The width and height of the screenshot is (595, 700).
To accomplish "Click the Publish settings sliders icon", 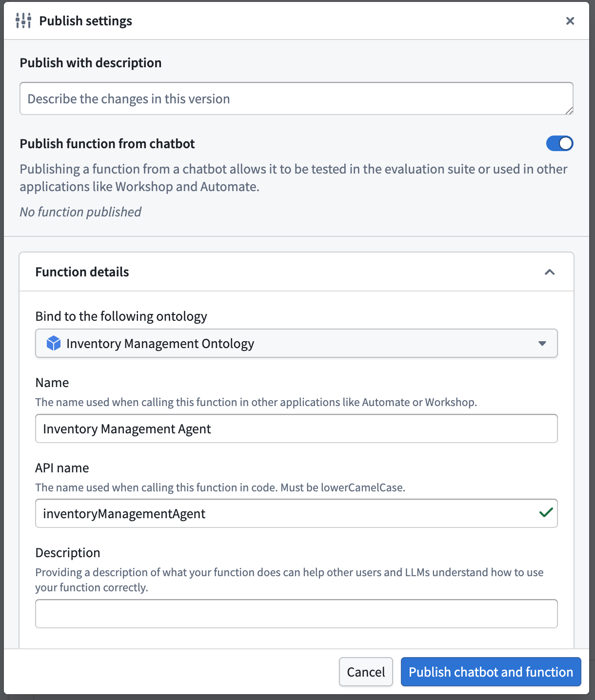I will (x=23, y=20).
